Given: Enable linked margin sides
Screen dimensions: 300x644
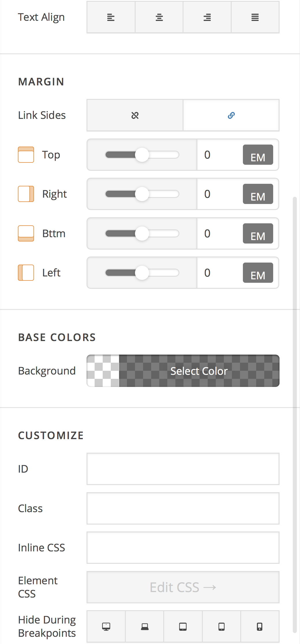Looking at the screenshot, I should (231, 115).
